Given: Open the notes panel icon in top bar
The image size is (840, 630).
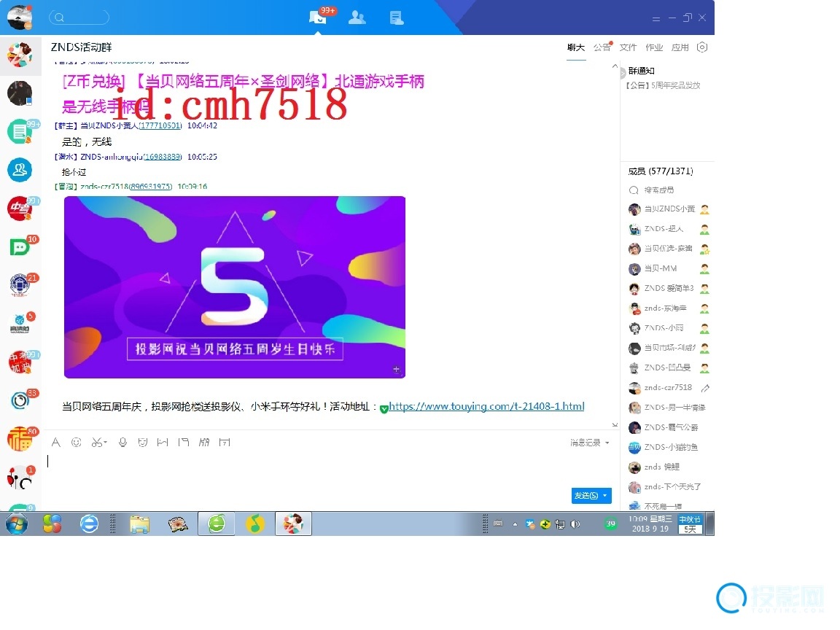Looking at the screenshot, I should click(x=397, y=17).
